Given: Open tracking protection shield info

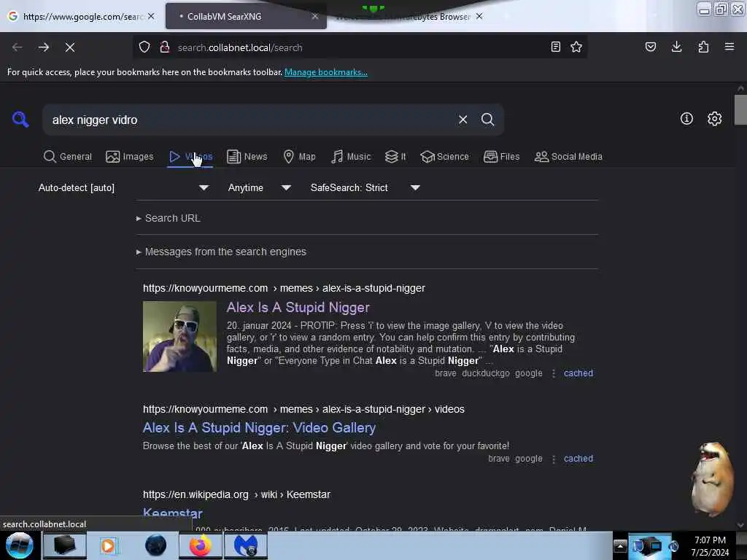Looking at the screenshot, I should pos(144,47).
